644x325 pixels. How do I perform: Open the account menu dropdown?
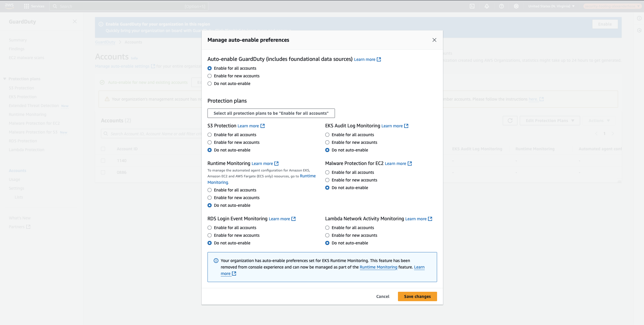[612, 6]
